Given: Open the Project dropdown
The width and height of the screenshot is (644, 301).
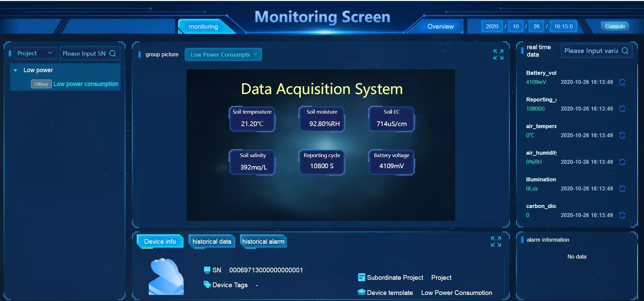Looking at the screenshot, I should pos(35,53).
